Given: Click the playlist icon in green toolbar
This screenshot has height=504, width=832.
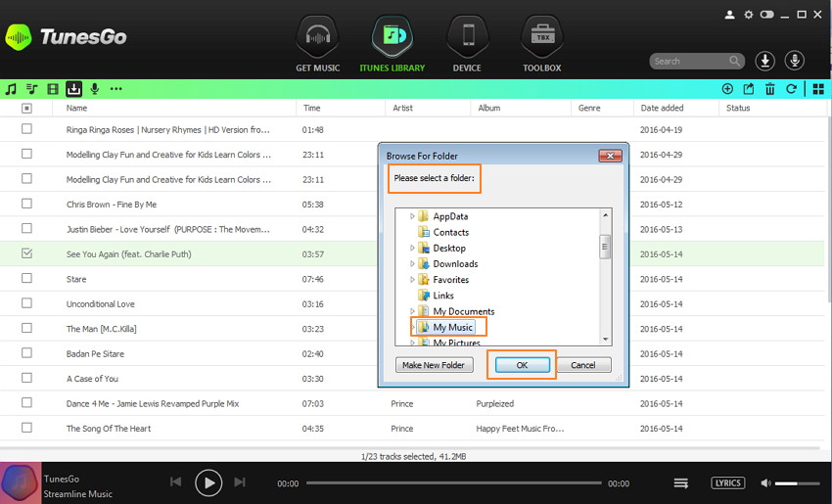Looking at the screenshot, I should click(x=32, y=89).
